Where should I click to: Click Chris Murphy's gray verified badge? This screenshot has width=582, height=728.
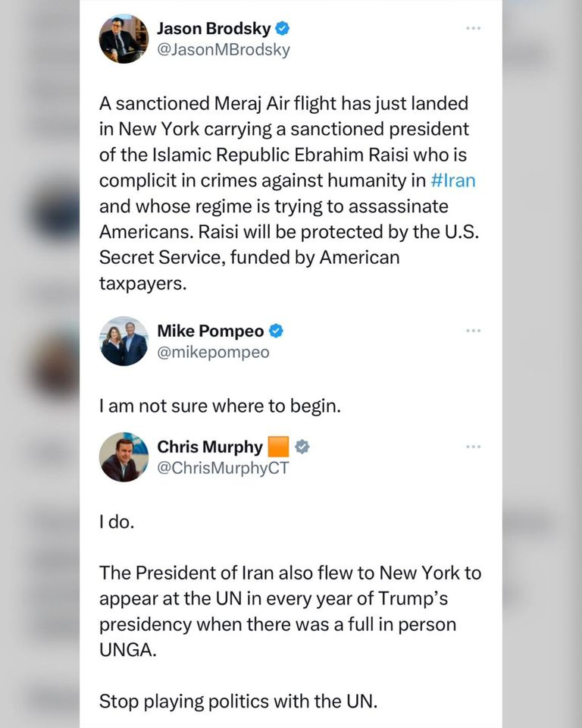[x=302, y=447]
